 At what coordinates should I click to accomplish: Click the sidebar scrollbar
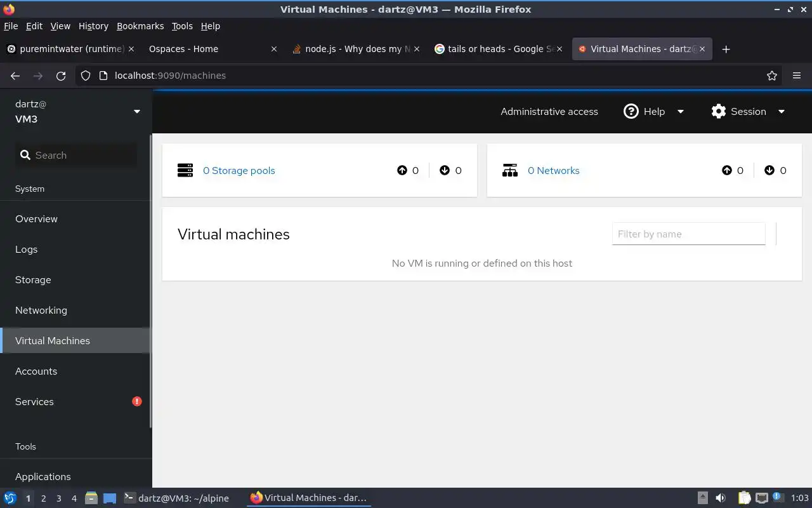tap(150, 281)
